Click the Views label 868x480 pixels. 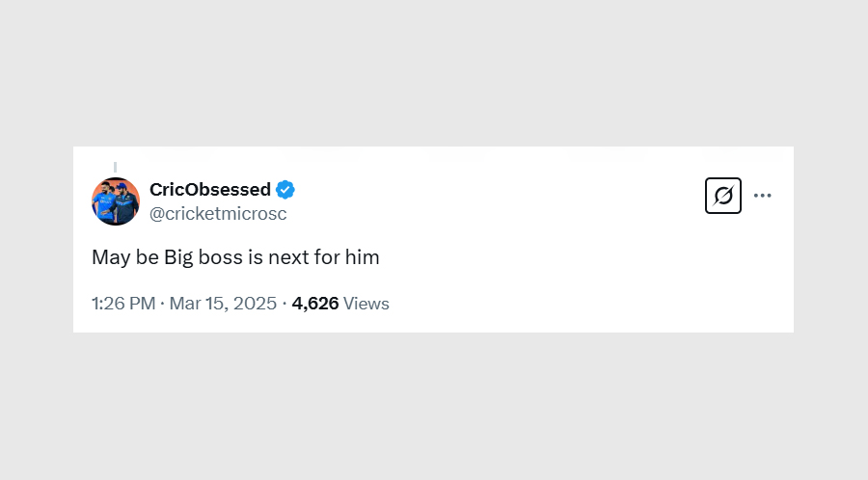tap(366, 304)
